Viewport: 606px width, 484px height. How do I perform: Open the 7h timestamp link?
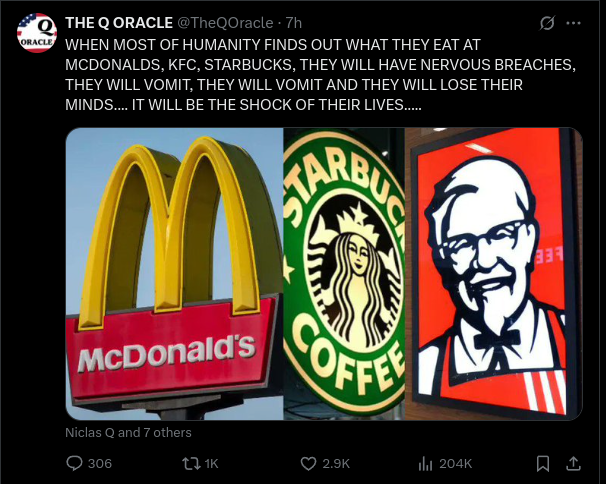pyautogui.click(x=294, y=22)
